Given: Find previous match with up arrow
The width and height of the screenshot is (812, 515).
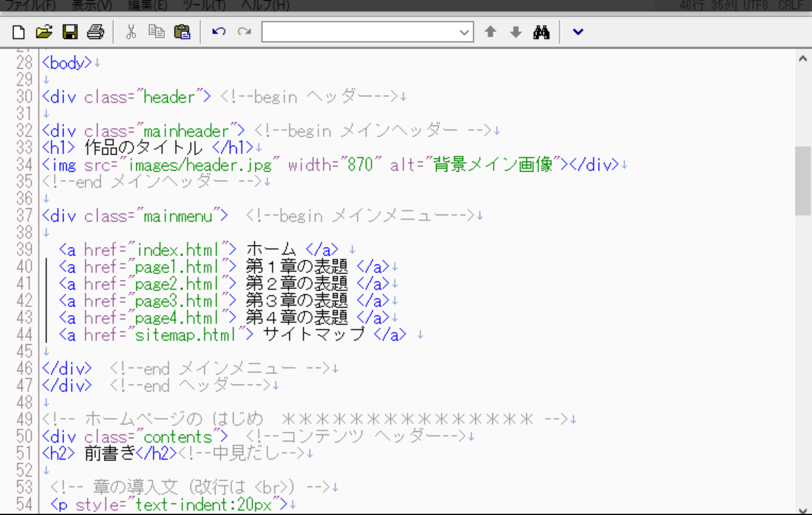Looking at the screenshot, I should click(x=490, y=32).
